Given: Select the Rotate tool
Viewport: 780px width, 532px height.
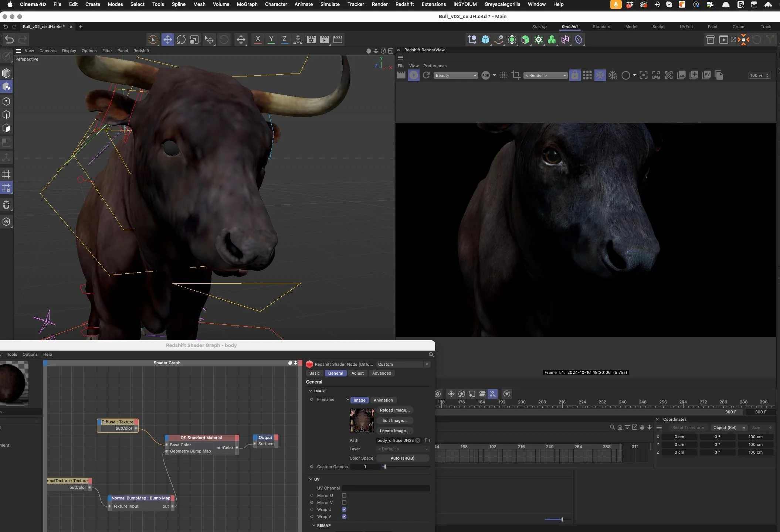Looking at the screenshot, I should 181,40.
